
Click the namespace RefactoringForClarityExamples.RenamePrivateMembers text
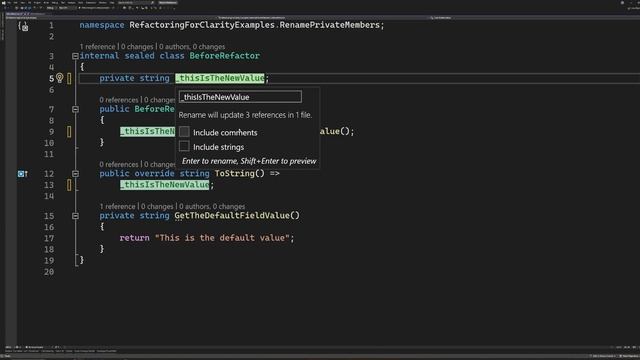click(x=255, y=25)
